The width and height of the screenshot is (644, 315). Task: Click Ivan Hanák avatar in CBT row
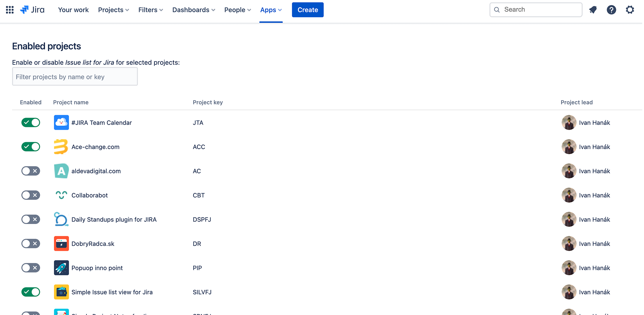point(569,195)
